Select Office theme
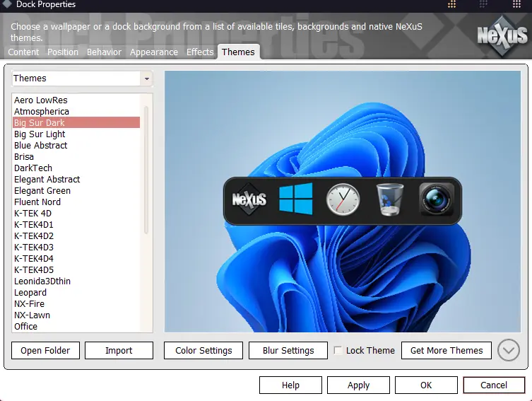This screenshot has height=401, width=532. pyautogui.click(x=76, y=326)
